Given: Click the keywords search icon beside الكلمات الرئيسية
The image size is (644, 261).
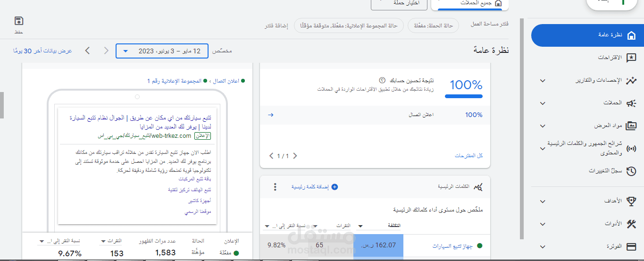Looking at the screenshot, I should pos(478,187).
